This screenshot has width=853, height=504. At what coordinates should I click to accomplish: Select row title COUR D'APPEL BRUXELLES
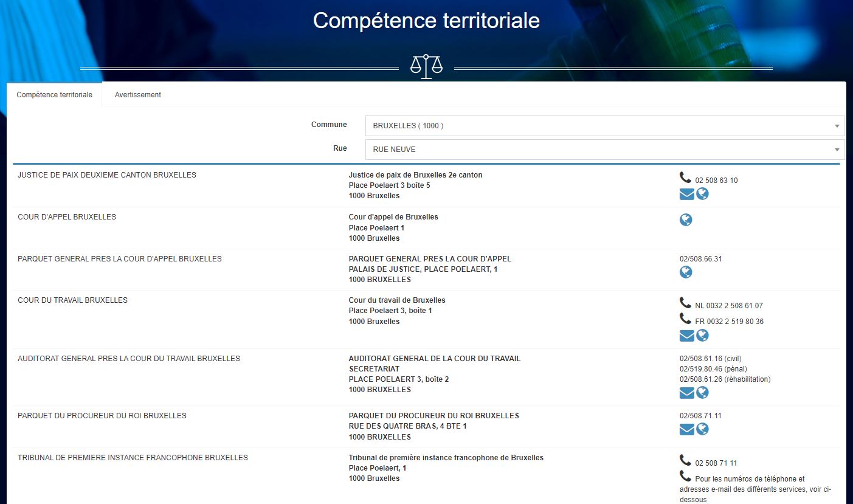67,217
